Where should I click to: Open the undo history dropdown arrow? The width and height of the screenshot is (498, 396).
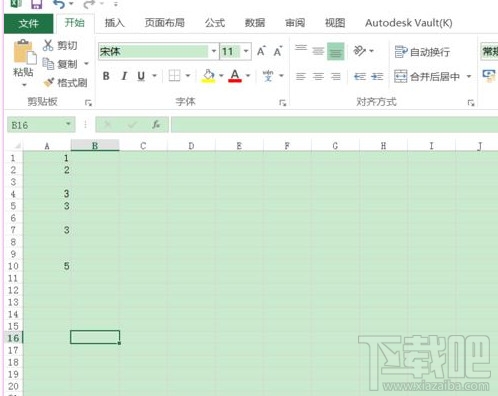[x=71, y=4]
